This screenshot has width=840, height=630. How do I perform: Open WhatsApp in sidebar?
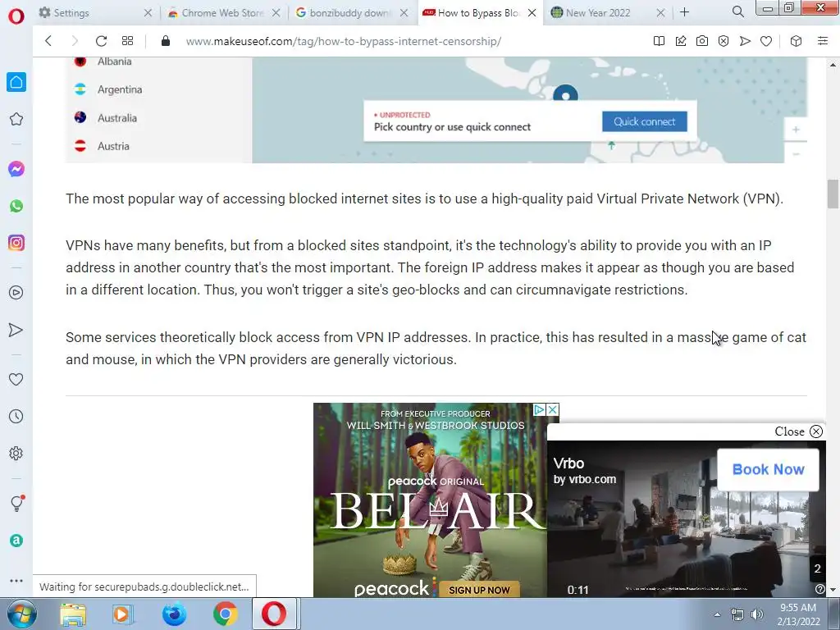coord(16,206)
